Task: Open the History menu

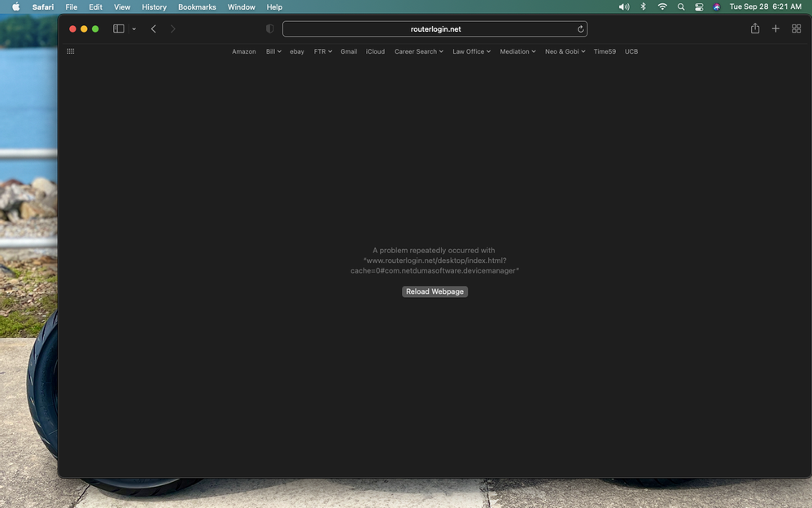Action: 155,7
